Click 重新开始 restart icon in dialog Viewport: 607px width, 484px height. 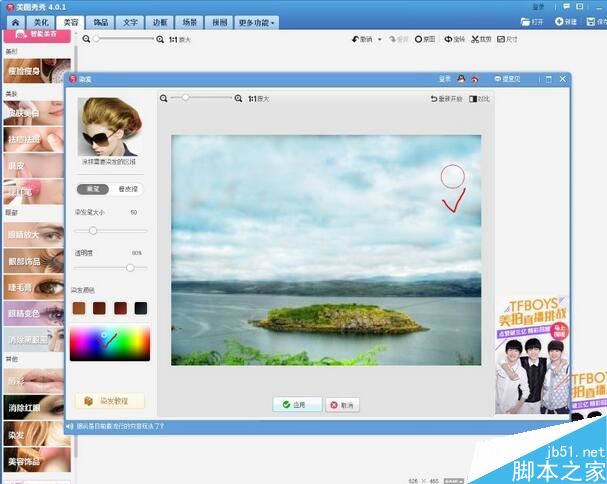(434, 99)
